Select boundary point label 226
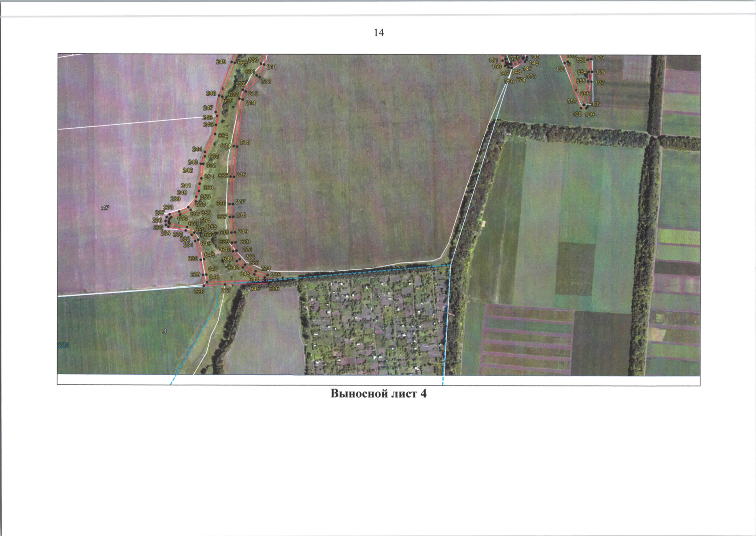 click(x=274, y=289)
